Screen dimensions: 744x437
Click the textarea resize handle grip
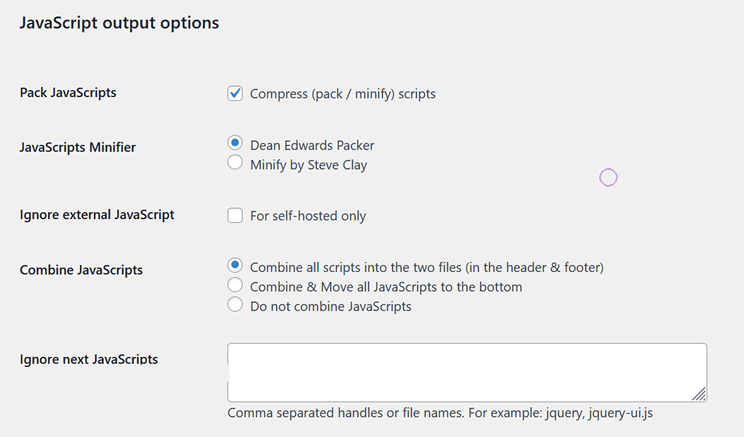tap(699, 394)
